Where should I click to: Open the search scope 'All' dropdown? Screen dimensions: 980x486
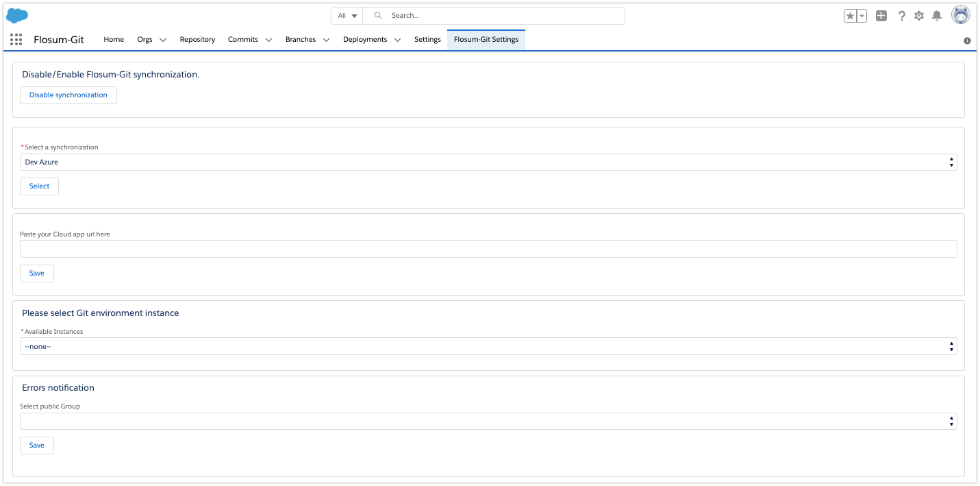pos(347,16)
